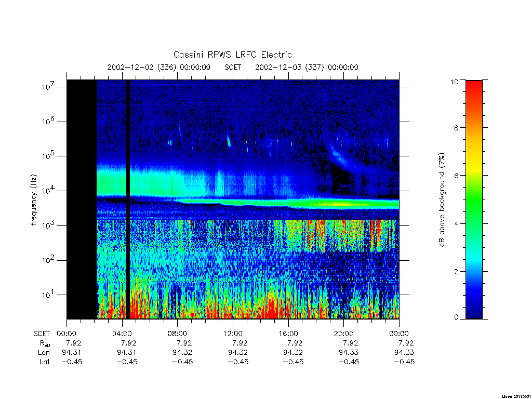This screenshot has height=399, width=532.
Task: Click the 'Lon' row label
Action: [x=44, y=353]
